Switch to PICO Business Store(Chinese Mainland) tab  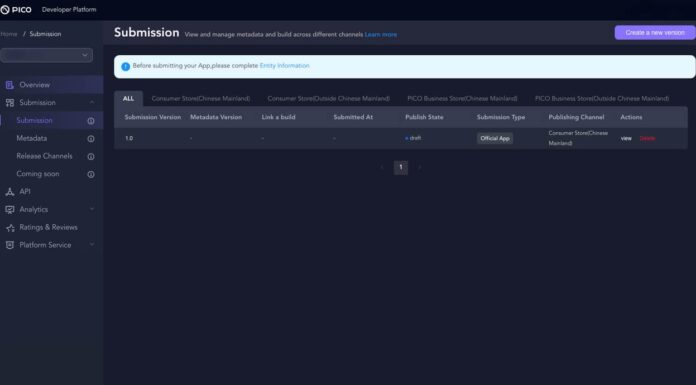[462, 99]
